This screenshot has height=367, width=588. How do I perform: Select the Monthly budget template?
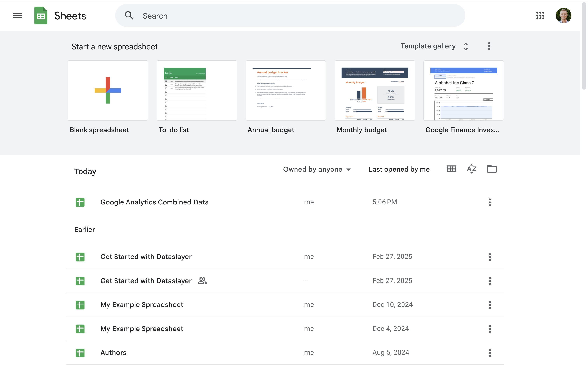tap(374, 90)
